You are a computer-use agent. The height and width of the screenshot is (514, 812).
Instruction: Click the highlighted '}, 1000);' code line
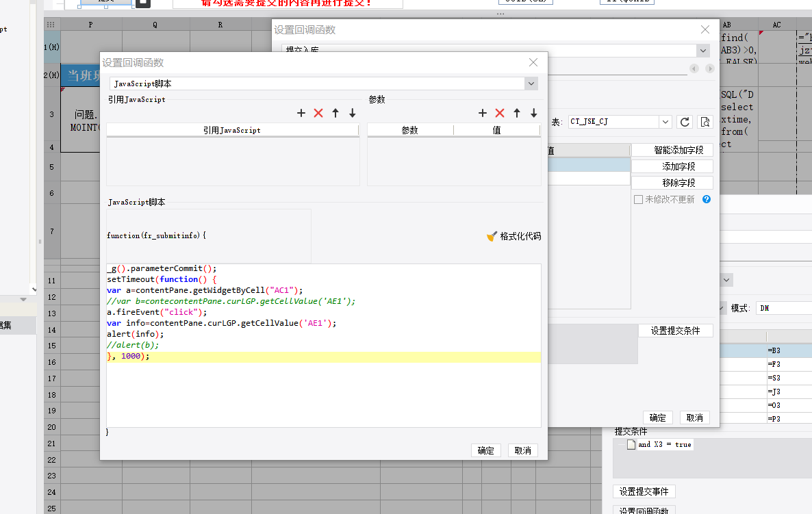coord(324,357)
